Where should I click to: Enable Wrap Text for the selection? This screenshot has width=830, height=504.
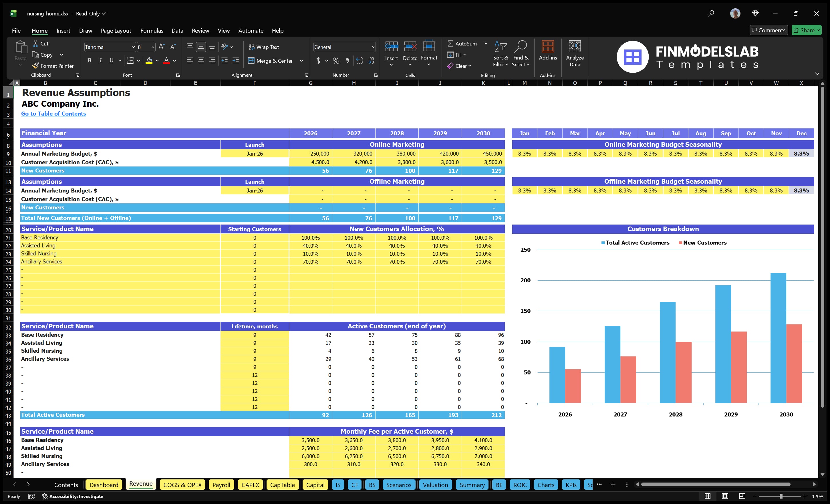click(264, 47)
